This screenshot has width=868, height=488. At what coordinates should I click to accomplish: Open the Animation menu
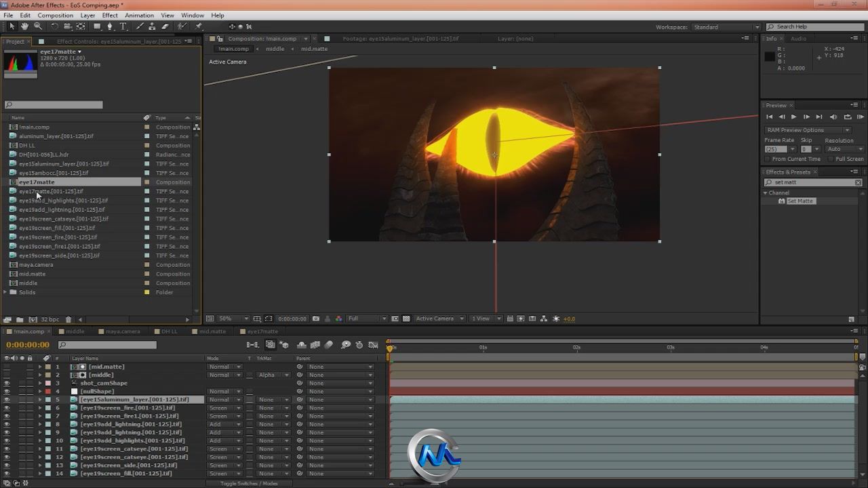(139, 15)
